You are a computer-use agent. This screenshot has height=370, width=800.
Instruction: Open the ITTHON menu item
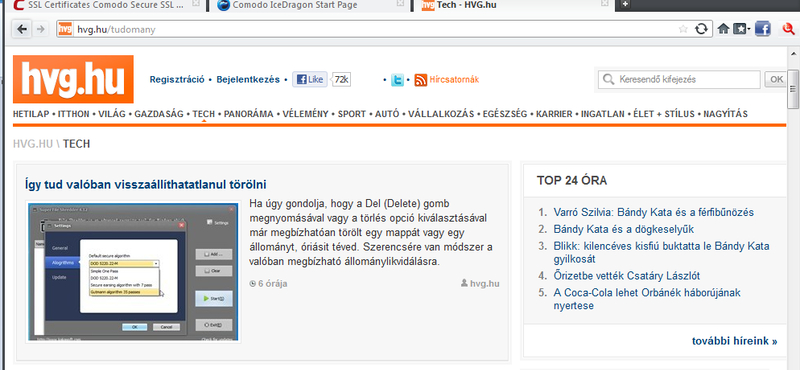pyautogui.click(x=73, y=114)
